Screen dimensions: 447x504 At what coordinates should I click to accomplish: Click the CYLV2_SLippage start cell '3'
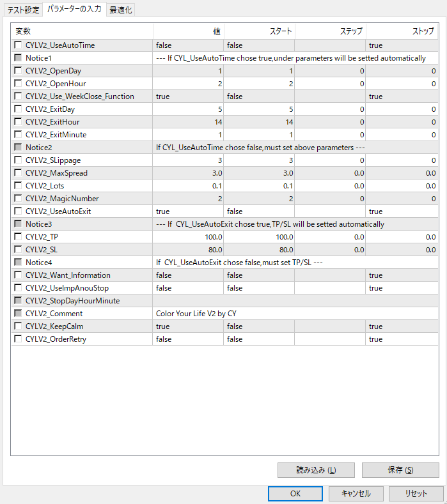(259, 160)
